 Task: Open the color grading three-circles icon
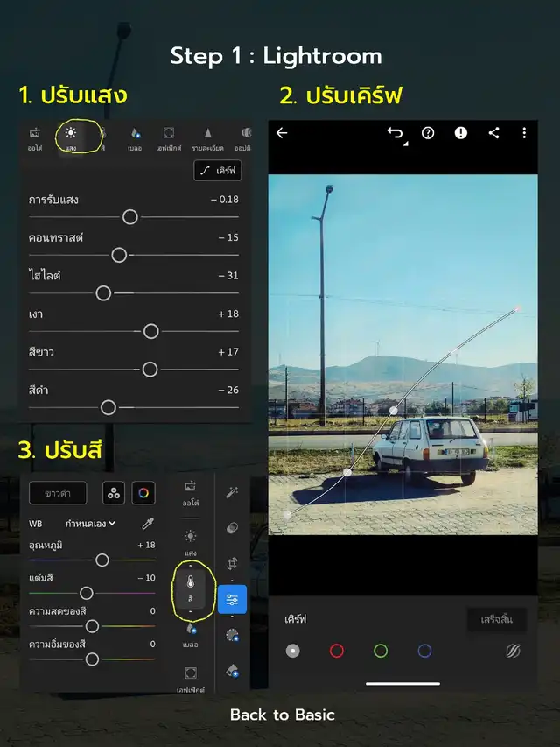coord(114,493)
